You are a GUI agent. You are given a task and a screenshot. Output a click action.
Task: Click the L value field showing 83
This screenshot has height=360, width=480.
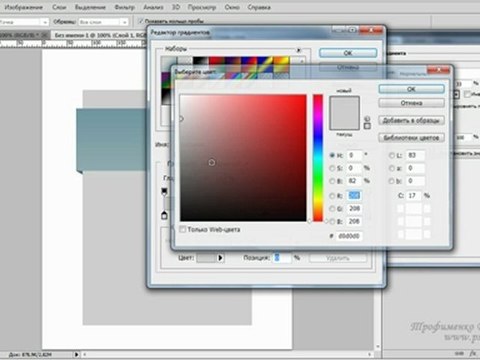(x=415, y=155)
